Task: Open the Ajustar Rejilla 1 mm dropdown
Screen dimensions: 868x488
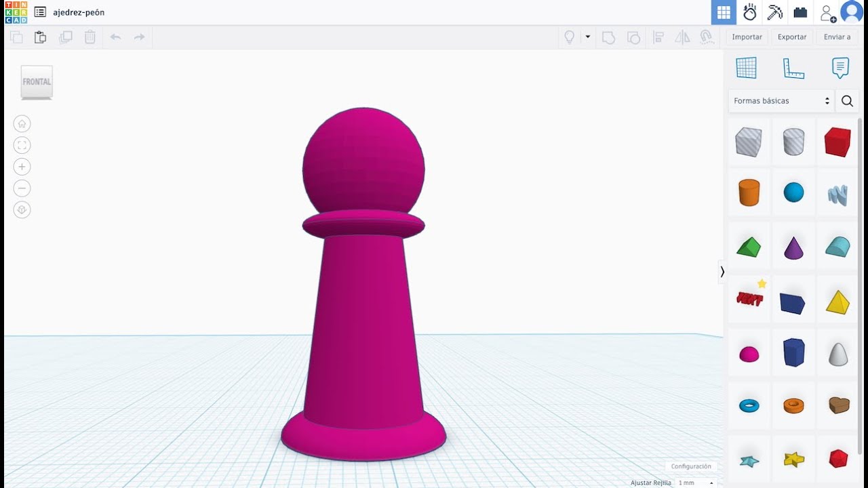Action: click(695, 483)
